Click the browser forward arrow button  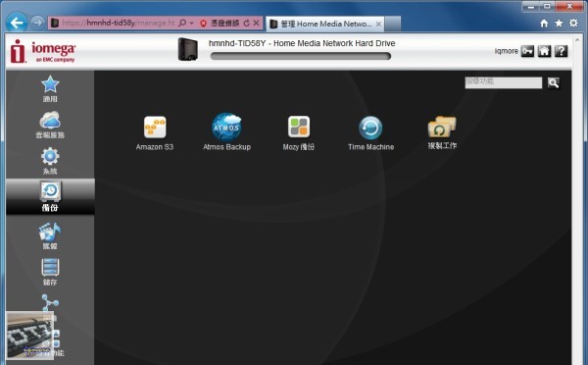click(37, 23)
